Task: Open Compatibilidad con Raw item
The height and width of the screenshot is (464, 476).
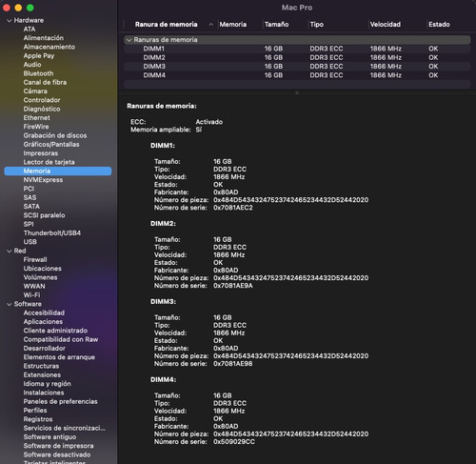Action: pyautogui.click(x=61, y=340)
